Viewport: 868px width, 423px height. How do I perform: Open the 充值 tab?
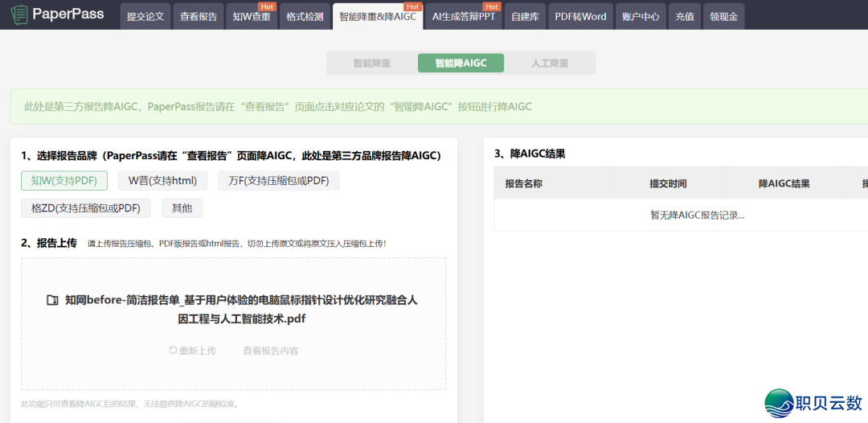pyautogui.click(x=685, y=17)
